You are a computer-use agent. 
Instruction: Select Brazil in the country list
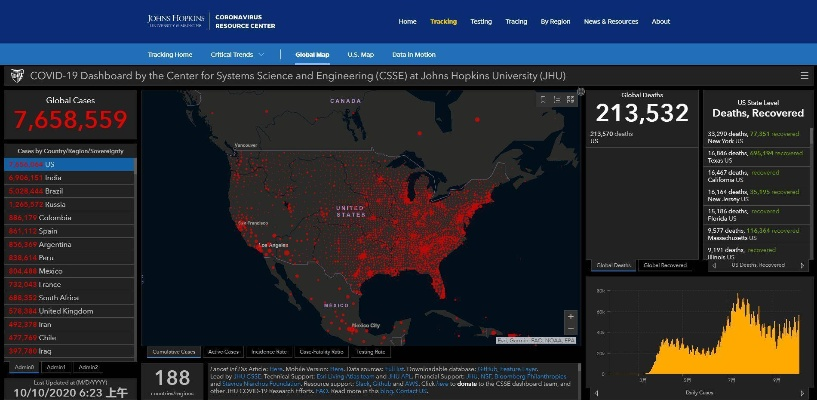[69, 191]
